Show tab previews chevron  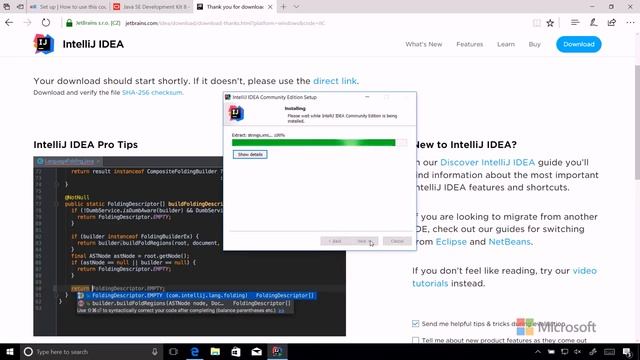pos(296,7)
